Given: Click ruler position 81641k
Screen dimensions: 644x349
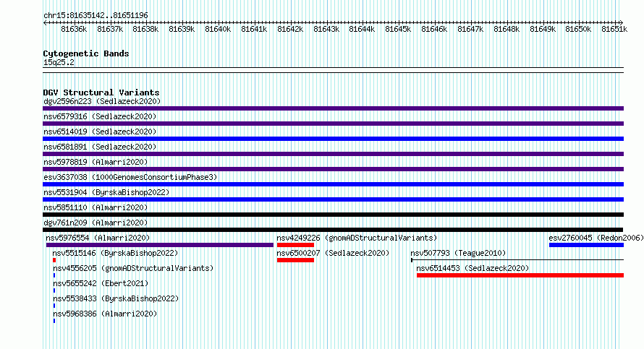Looking at the screenshot, I should [x=254, y=29].
